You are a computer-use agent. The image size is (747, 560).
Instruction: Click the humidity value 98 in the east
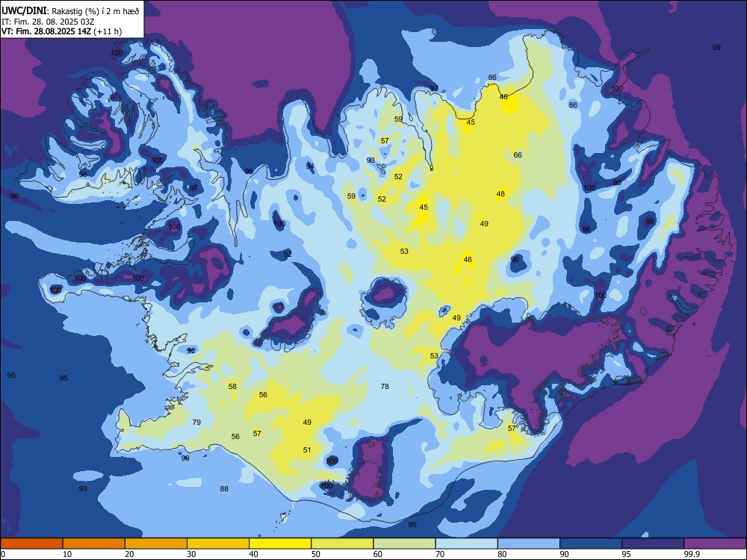pyautogui.click(x=650, y=222)
